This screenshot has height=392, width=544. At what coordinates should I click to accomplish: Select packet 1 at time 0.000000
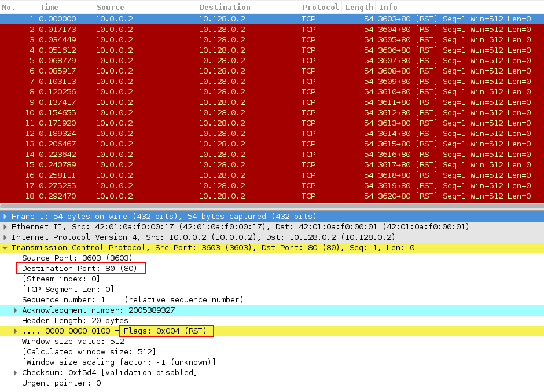272,19
